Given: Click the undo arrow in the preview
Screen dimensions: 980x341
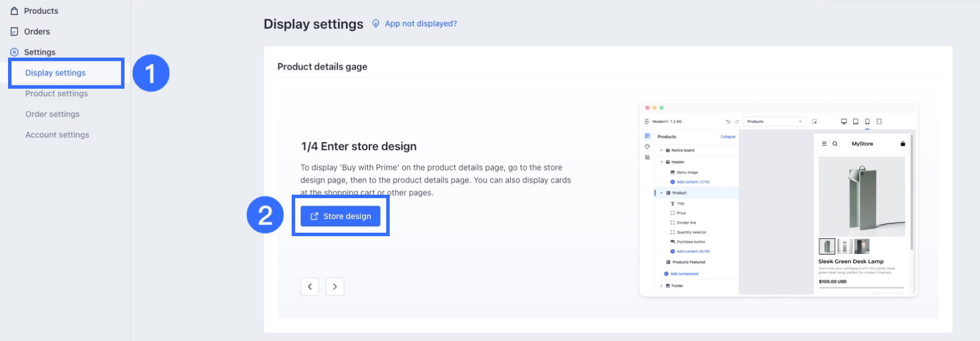Looking at the screenshot, I should tap(728, 122).
